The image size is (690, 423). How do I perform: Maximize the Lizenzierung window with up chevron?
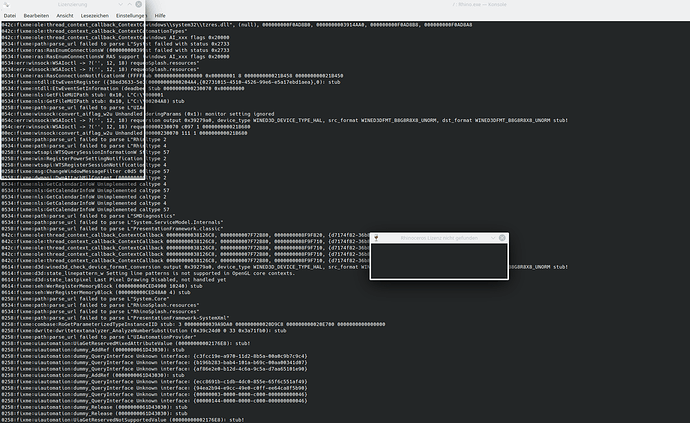click(x=130, y=4)
